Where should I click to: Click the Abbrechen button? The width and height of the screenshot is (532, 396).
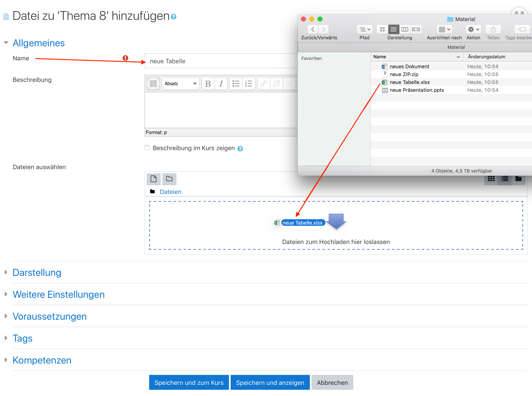tap(332, 382)
